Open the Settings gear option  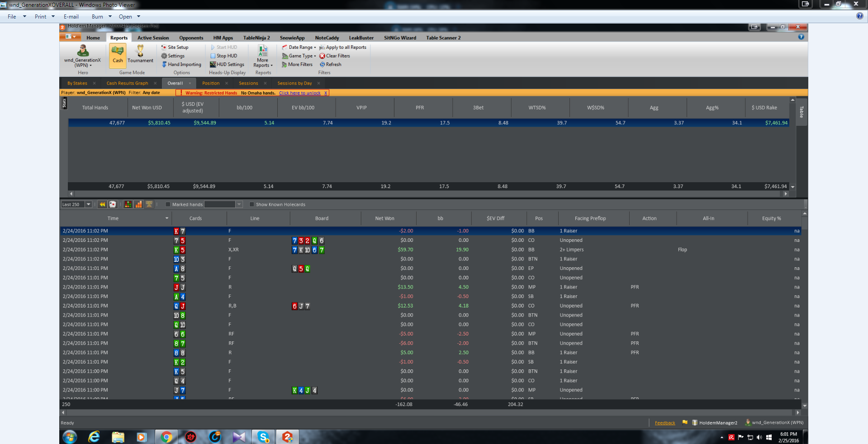coord(173,56)
